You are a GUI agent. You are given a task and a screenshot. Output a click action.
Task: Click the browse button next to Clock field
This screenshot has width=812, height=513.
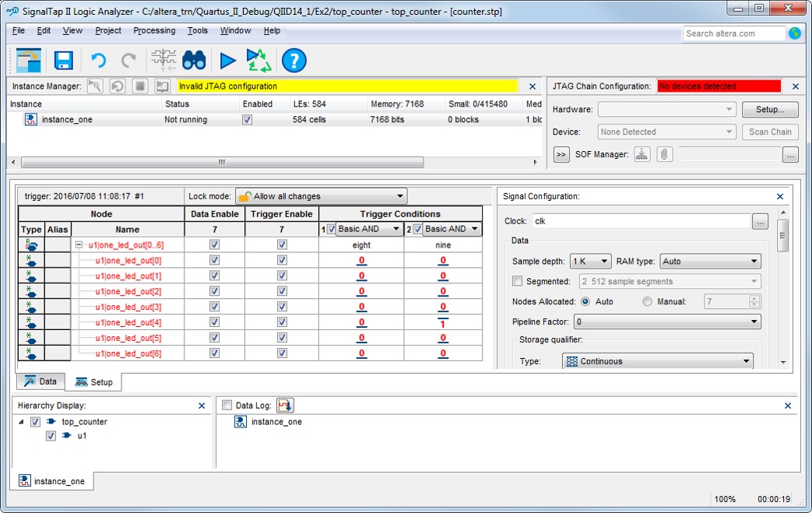coord(760,221)
